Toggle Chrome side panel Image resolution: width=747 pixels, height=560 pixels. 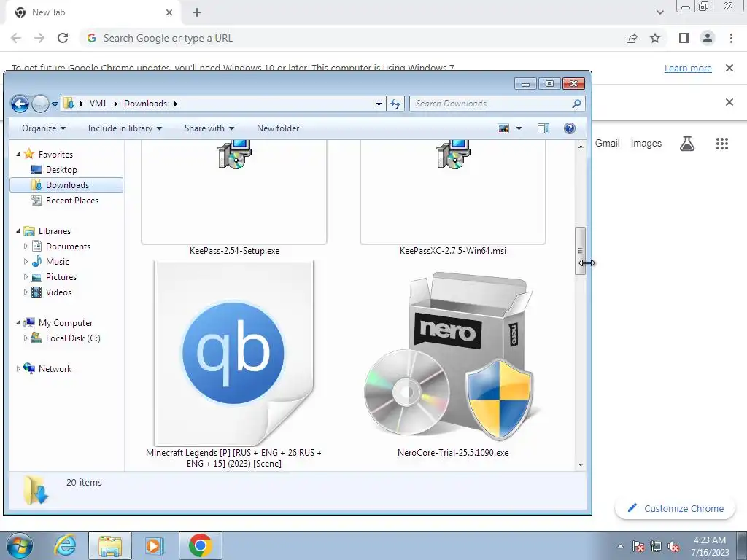pyautogui.click(x=684, y=38)
